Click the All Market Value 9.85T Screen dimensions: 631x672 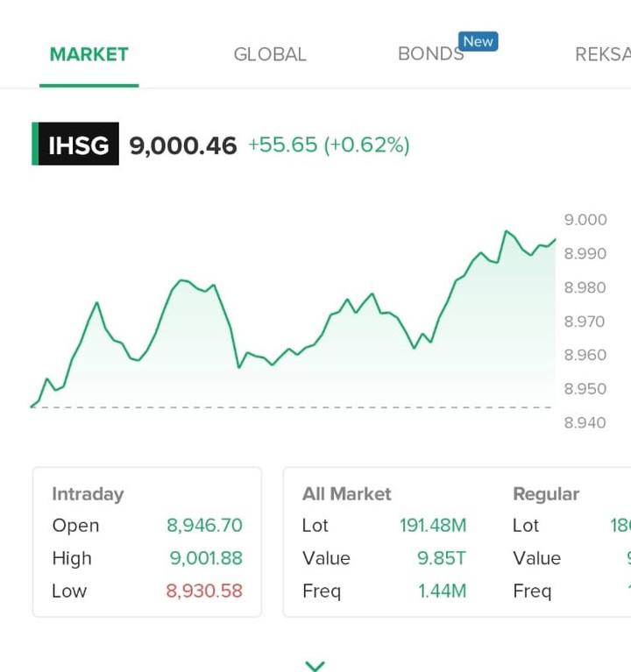pyautogui.click(x=442, y=558)
